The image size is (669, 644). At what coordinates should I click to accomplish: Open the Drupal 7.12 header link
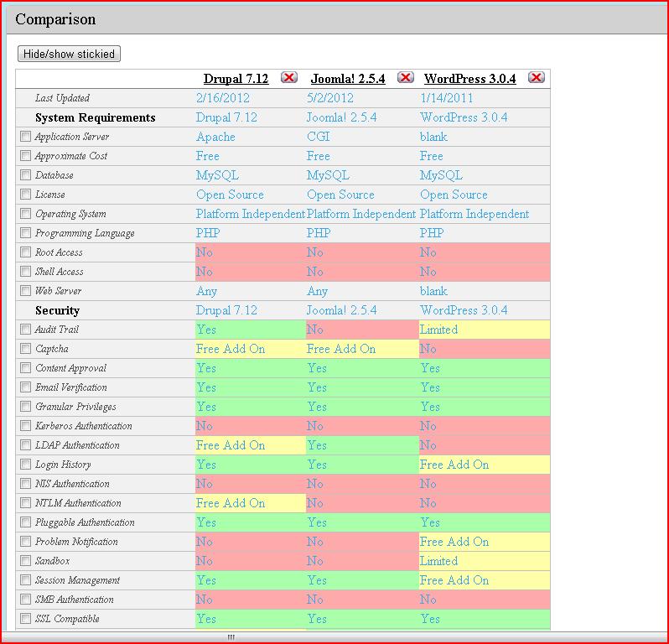(236, 79)
